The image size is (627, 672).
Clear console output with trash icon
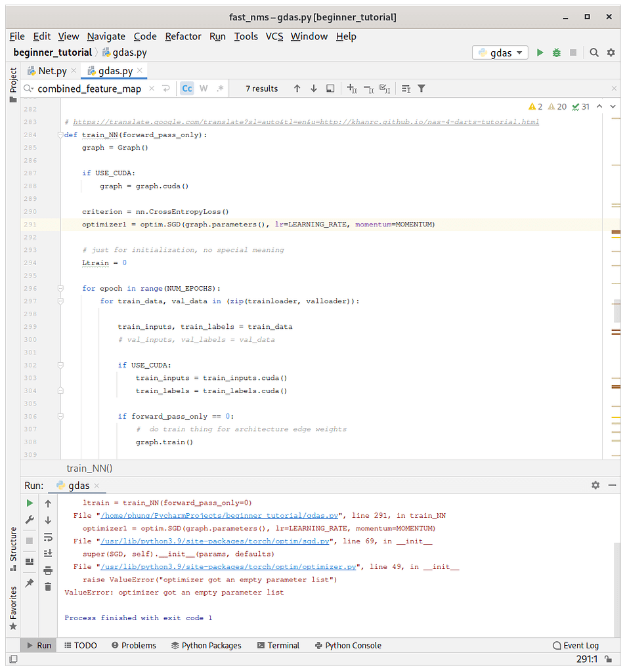click(x=48, y=587)
